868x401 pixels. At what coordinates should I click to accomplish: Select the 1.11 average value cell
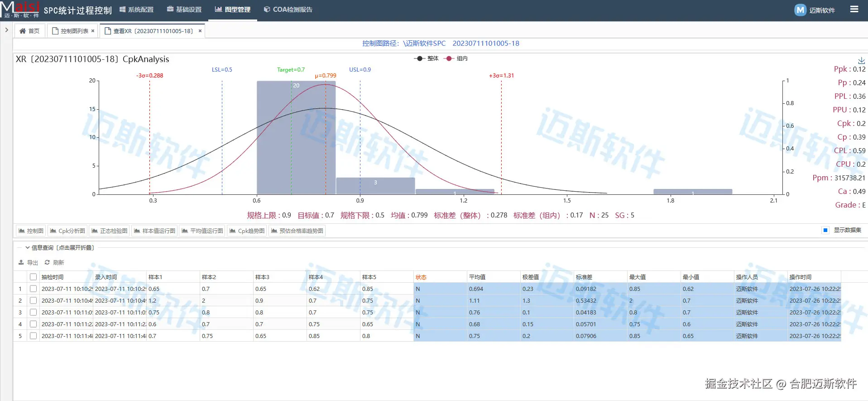494,300
